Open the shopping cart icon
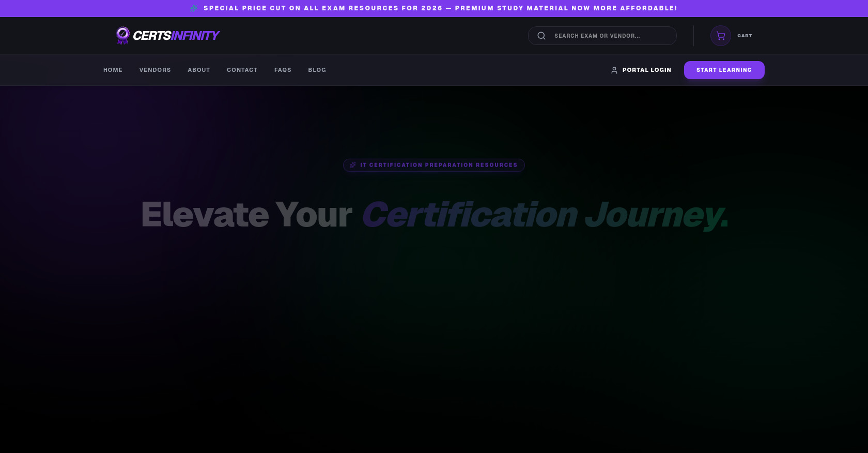Viewport: 868px width, 453px height. [x=721, y=36]
